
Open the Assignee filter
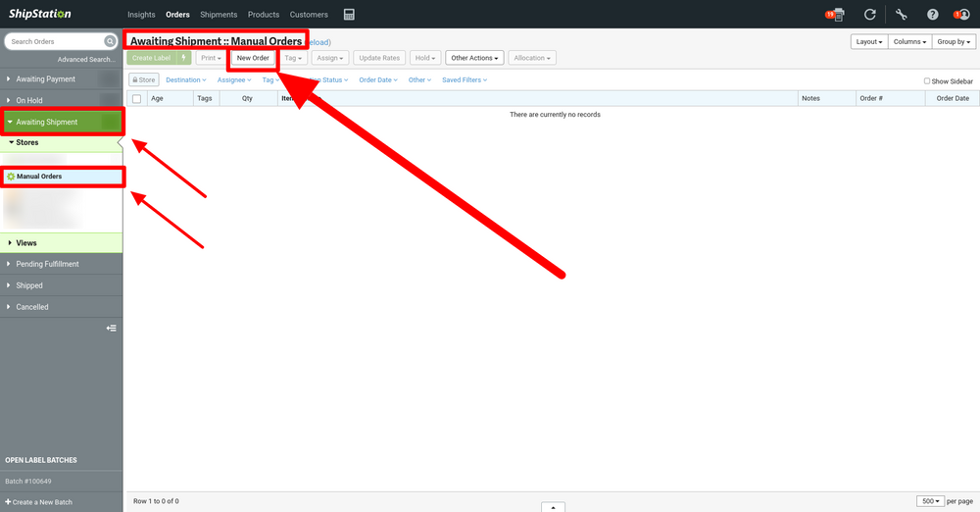(x=234, y=80)
